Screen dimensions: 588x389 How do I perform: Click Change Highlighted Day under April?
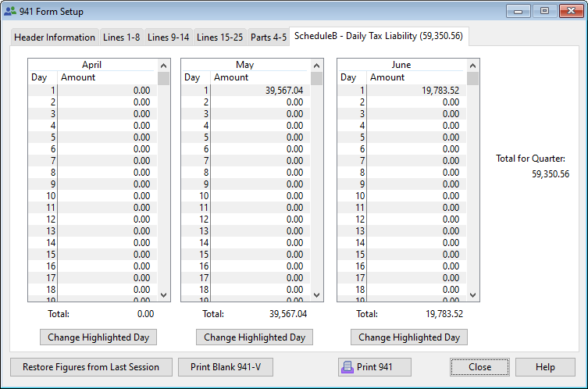98,337
